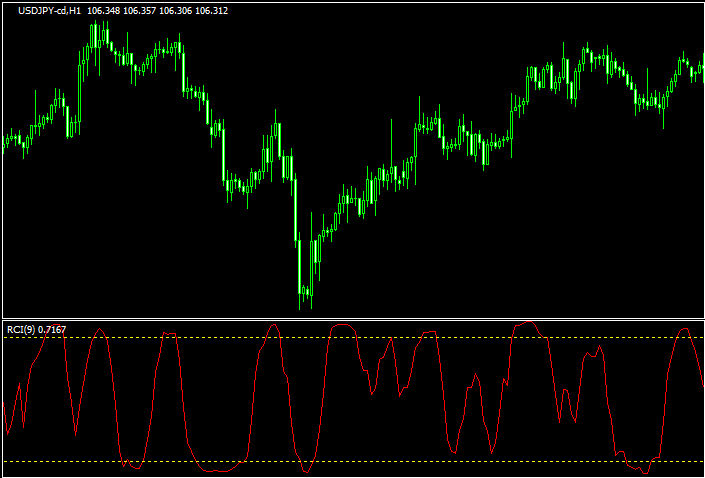Click the tall rising candle left of the peak

[x=81, y=70]
